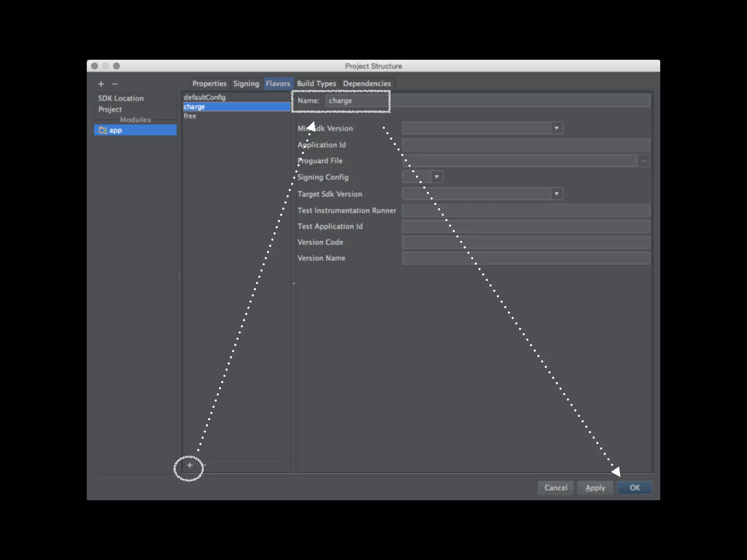Click the Application Id text field

(x=526, y=145)
